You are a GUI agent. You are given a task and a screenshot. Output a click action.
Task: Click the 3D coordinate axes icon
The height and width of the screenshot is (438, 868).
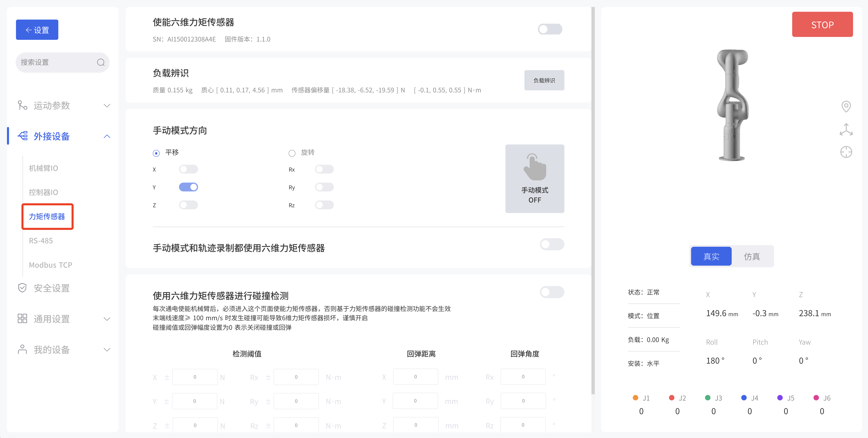click(x=846, y=129)
